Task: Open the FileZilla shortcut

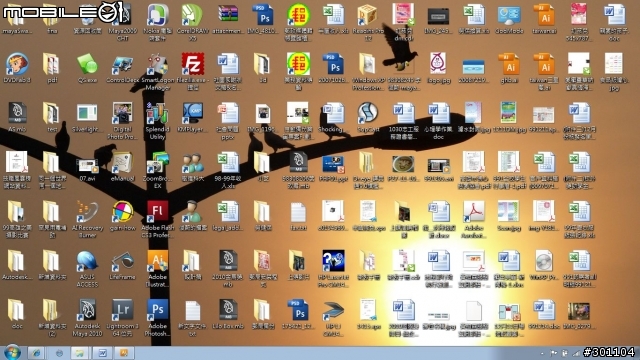Action: pyautogui.click(x=192, y=71)
